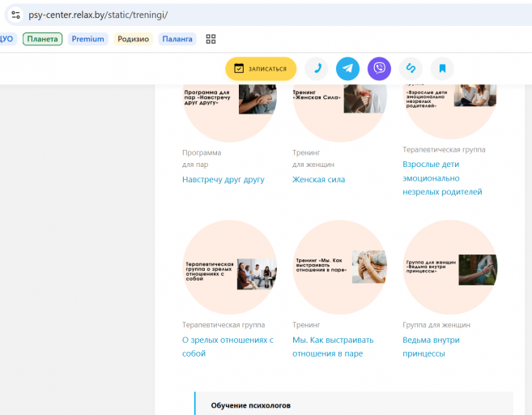Click the Женская Сила training thumbnail
This screenshot has height=415, width=532.
(339, 112)
